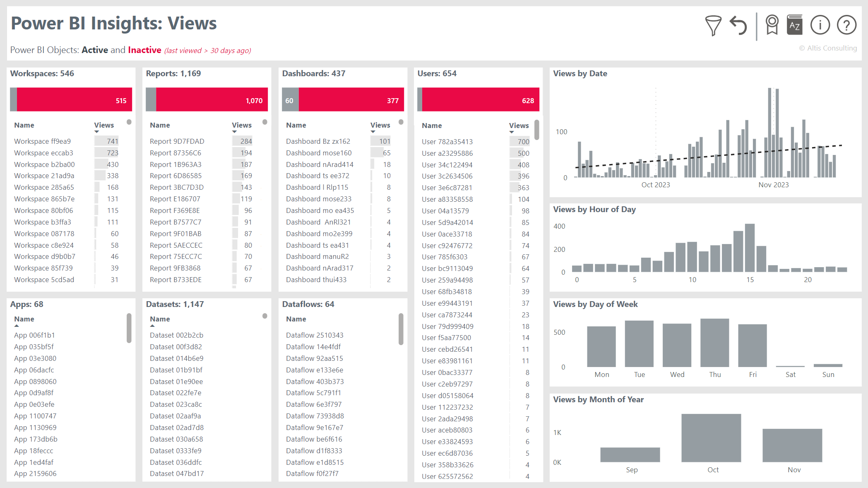
Task: Click Users table scrollbar thumb
Action: 536,130
